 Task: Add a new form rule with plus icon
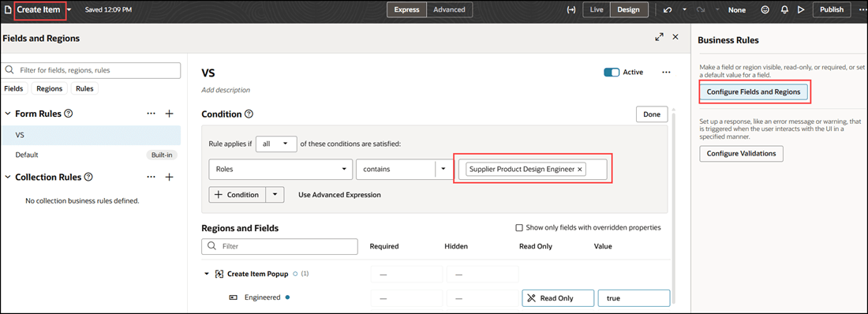tap(170, 114)
